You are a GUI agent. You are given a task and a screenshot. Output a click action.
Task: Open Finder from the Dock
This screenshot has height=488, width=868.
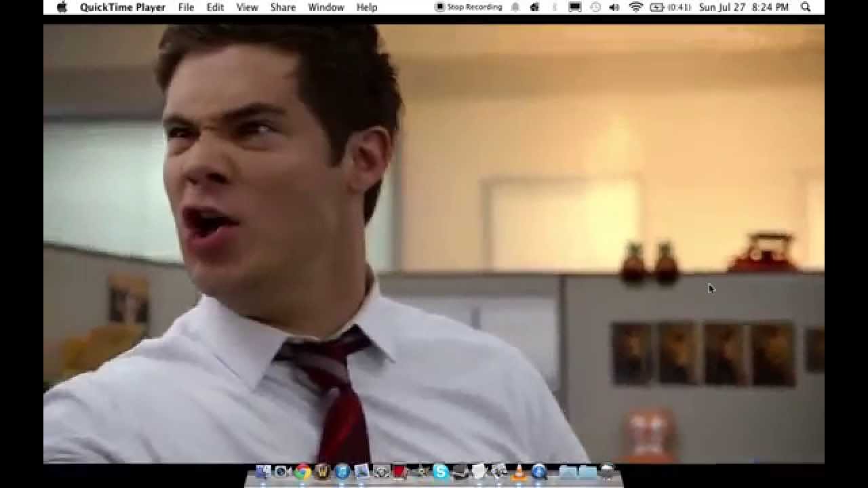[263, 471]
